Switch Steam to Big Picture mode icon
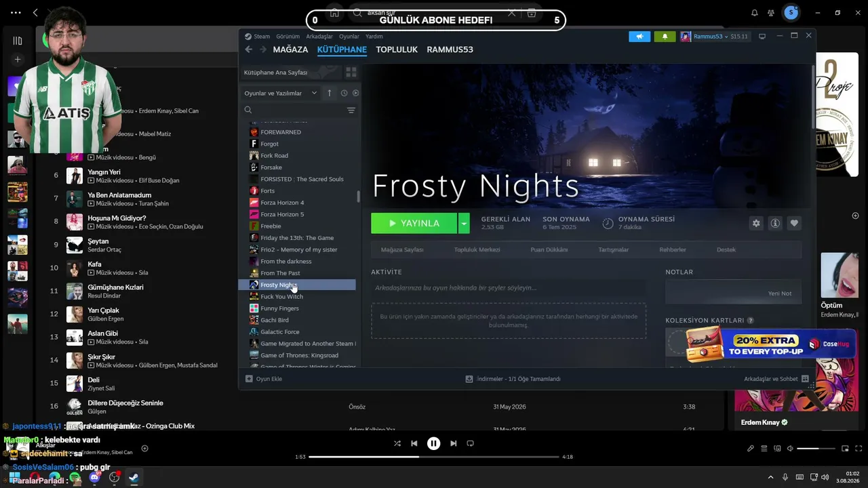 pos(762,36)
